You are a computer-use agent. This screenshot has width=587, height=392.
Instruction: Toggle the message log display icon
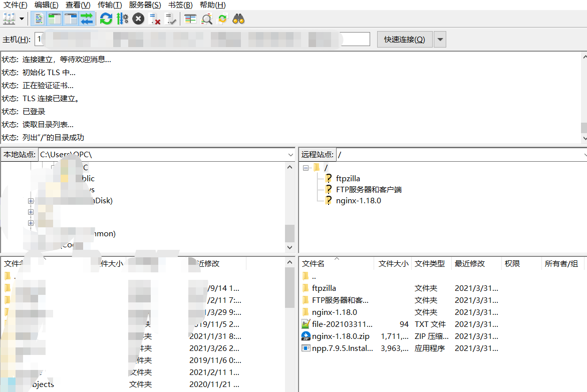pyautogui.click(x=39, y=19)
